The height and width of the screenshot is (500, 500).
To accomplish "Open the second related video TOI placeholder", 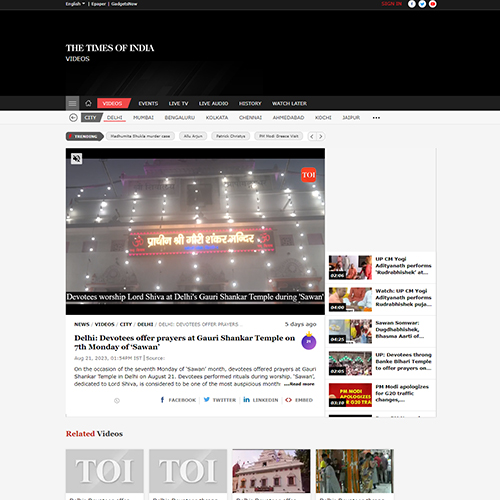I will pyautogui.click(x=188, y=471).
